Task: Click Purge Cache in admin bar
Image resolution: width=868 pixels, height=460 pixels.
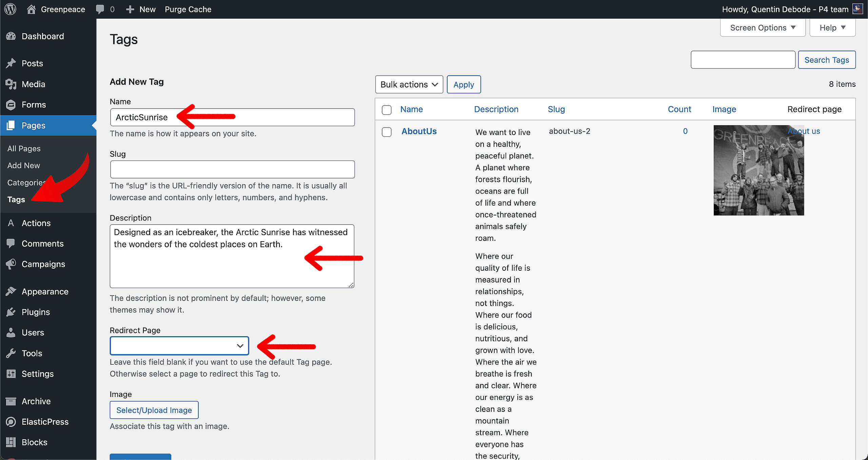Action: tap(188, 9)
